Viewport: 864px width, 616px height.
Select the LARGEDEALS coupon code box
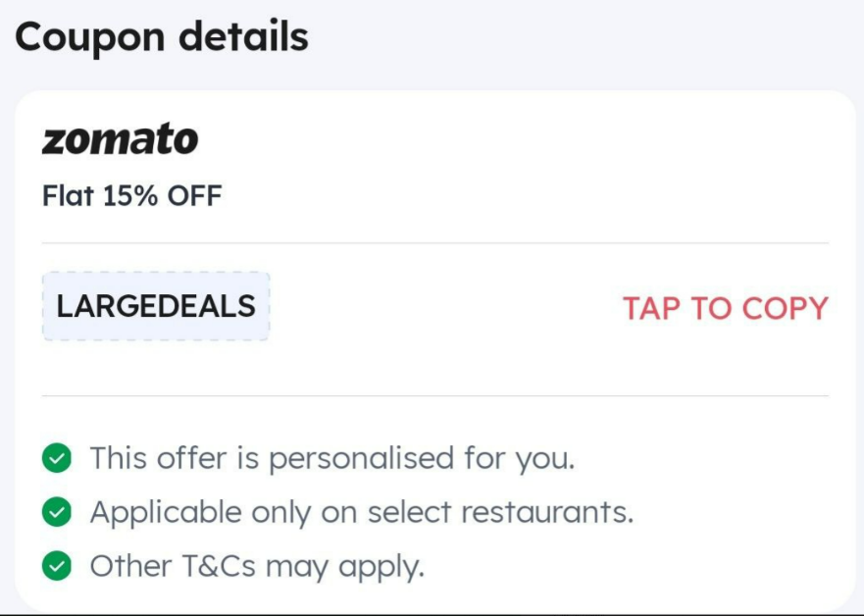pyautogui.click(x=156, y=306)
